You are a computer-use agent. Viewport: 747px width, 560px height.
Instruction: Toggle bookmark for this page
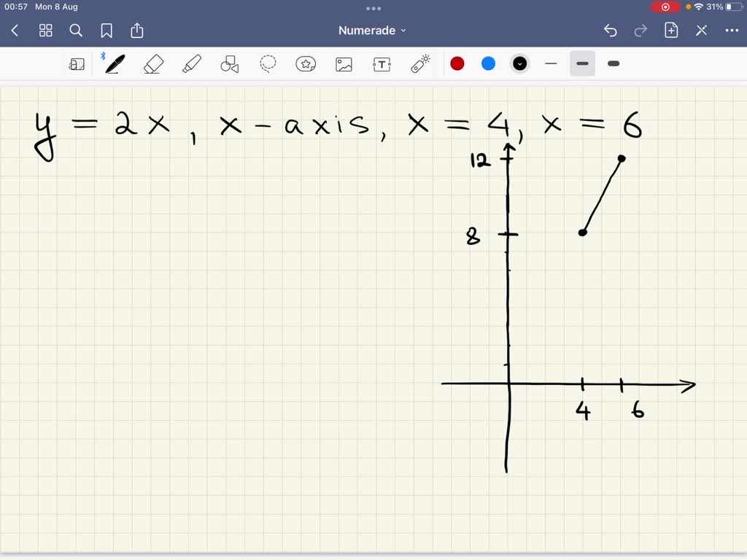coord(107,31)
